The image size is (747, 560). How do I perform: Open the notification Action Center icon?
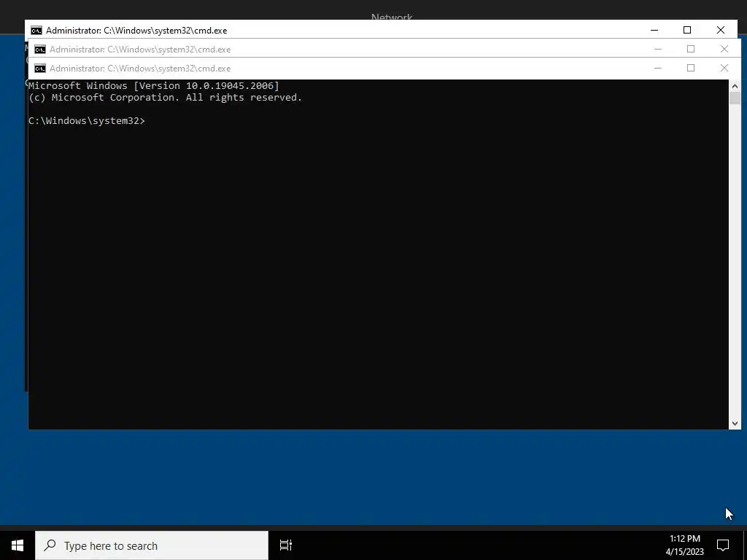[723, 545]
